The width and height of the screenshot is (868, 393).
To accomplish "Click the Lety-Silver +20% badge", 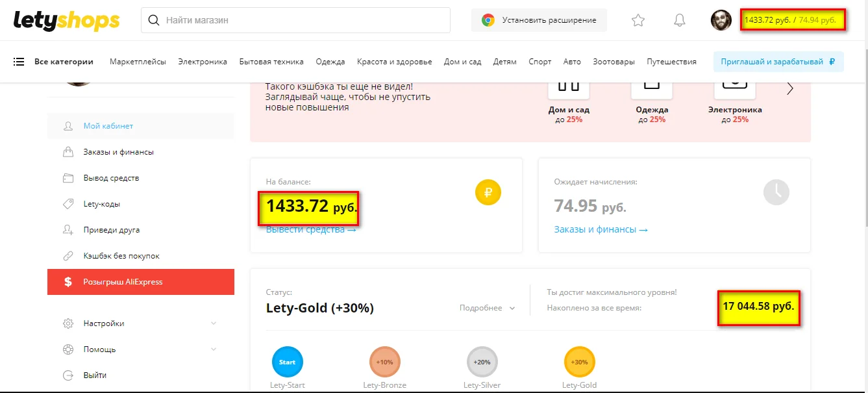I will tap(482, 362).
